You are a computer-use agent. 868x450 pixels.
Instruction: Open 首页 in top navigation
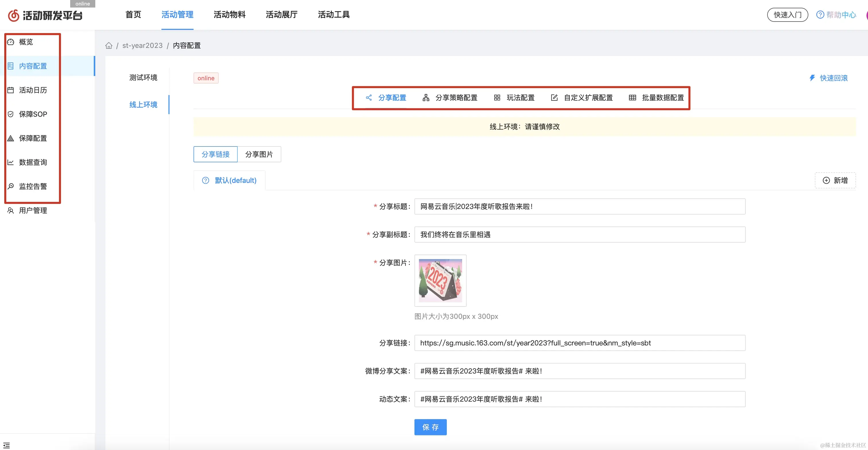pos(133,14)
